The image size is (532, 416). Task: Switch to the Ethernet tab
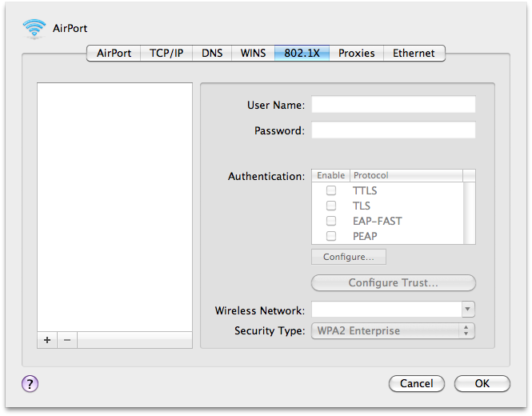414,54
